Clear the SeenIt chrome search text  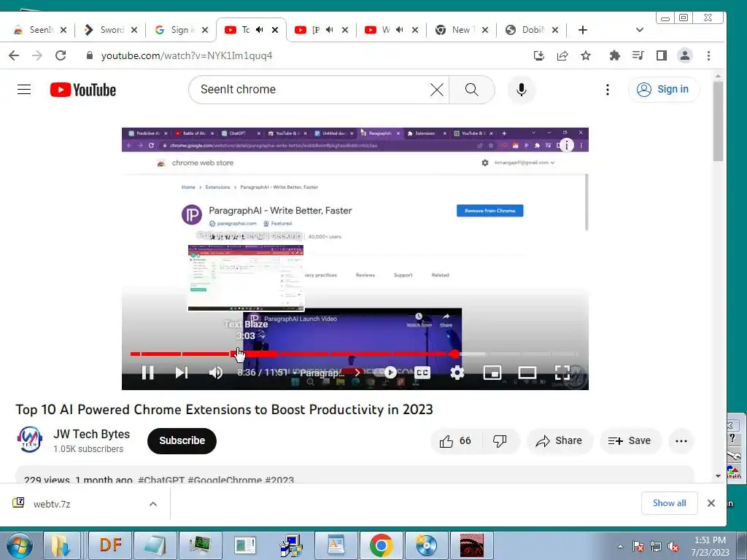tap(436, 90)
